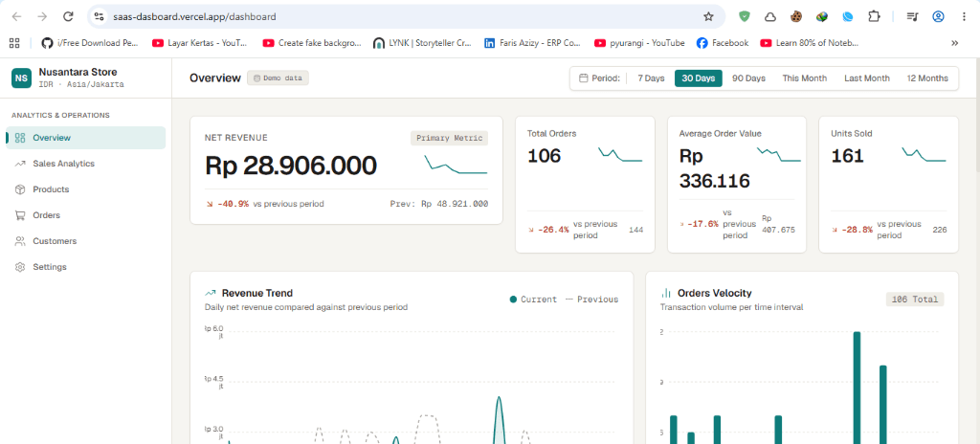Open the Facebook bookmark
This screenshot has height=444, width=980.
(723, 43)
